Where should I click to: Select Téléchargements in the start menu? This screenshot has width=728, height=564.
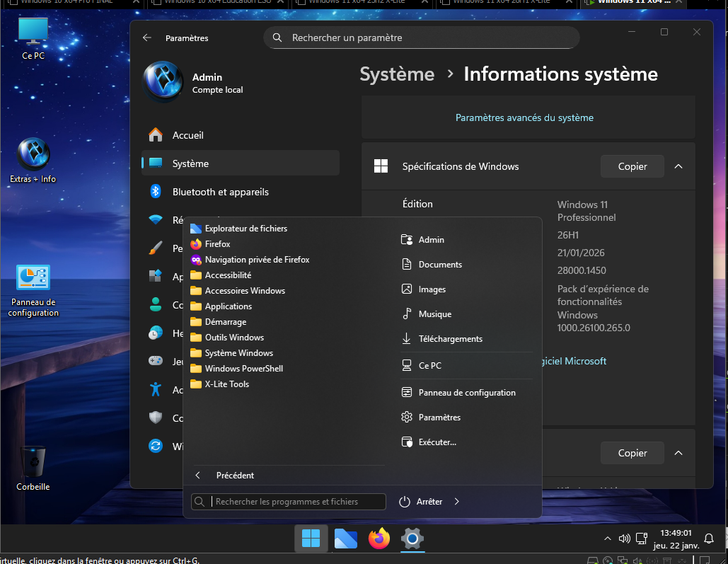coord(450,339)
